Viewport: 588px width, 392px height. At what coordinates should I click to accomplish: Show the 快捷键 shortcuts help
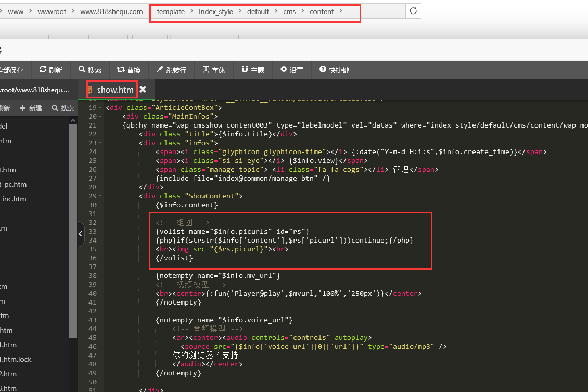click(334, 70)
